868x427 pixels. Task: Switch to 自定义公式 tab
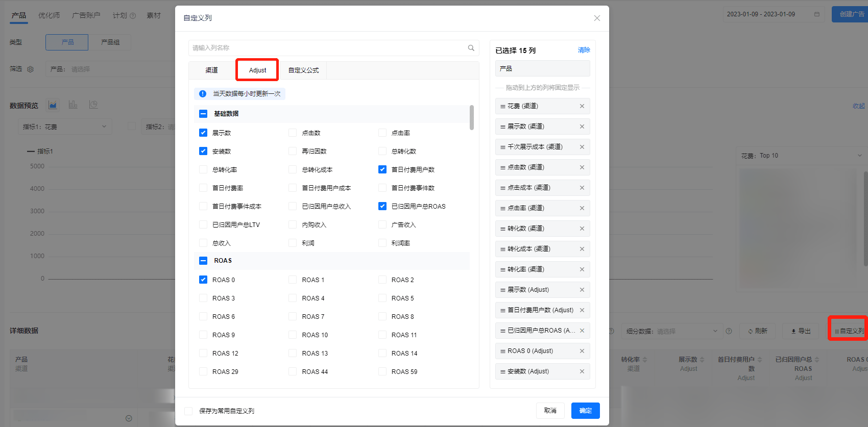tap(303, 70)
